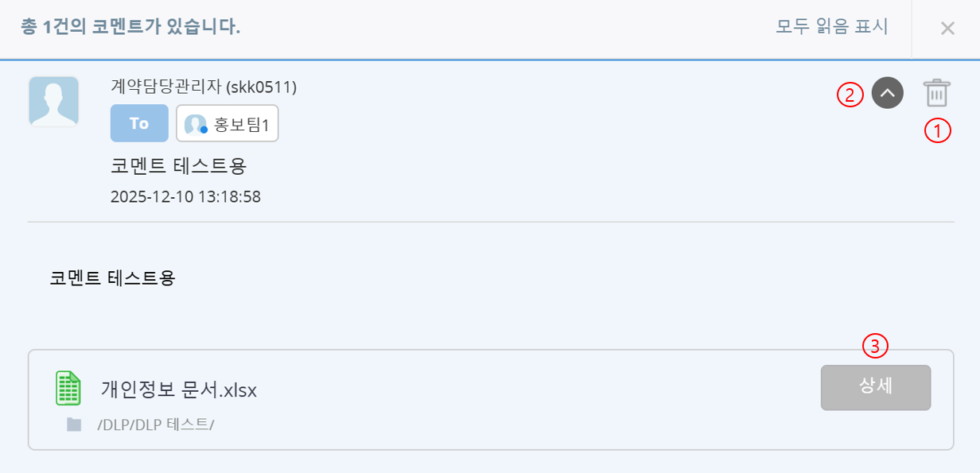Click the red circled number 1 marker

[937, 131]
